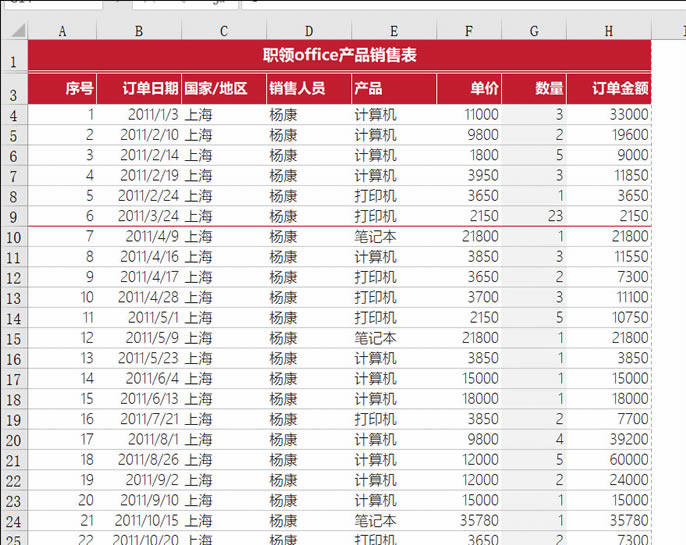
Task: Select column D header
Action: pyautogui.click(x=309, y=31)
